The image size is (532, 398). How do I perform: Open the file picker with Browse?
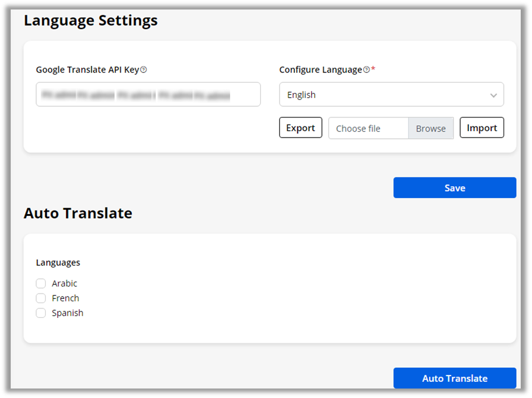[x=430, y=128]
